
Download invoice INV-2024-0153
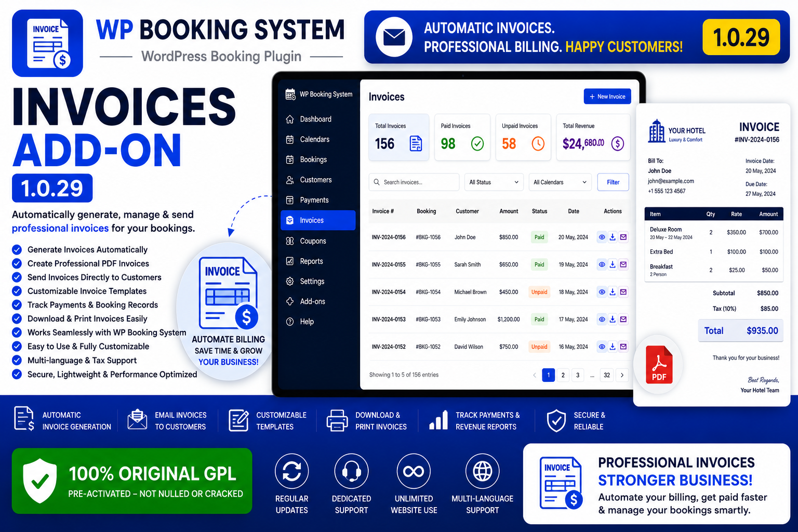coord(613,320)
